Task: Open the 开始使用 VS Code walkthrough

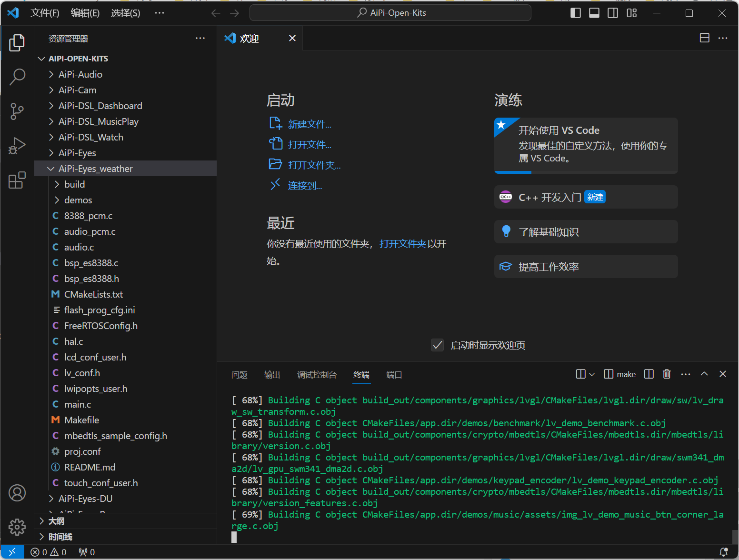Action: point(586,145)
